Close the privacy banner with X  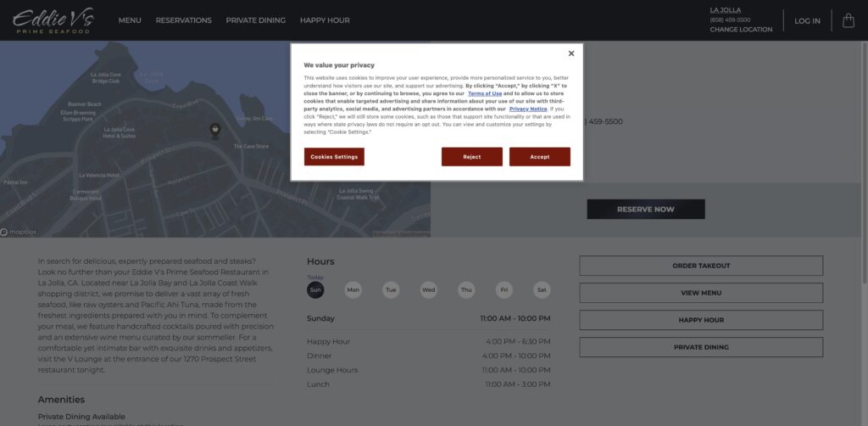point(571,53)
